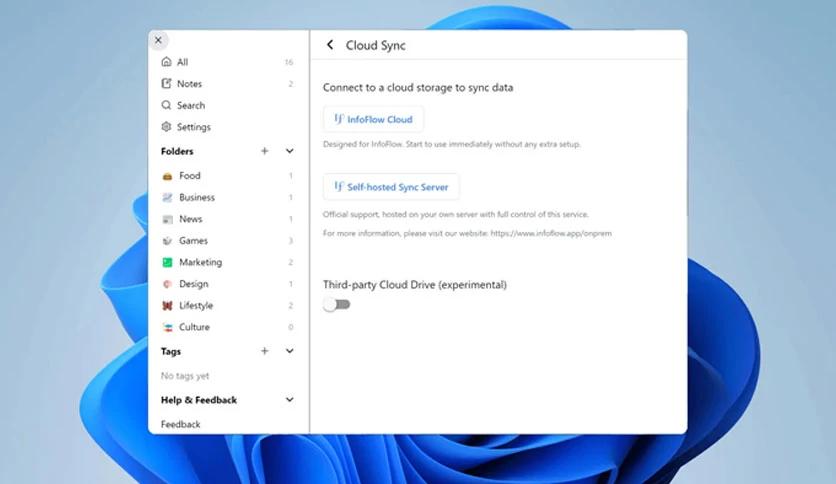Collapse the Tags section chevron
836x484 pixels.
tap(290, 351)
